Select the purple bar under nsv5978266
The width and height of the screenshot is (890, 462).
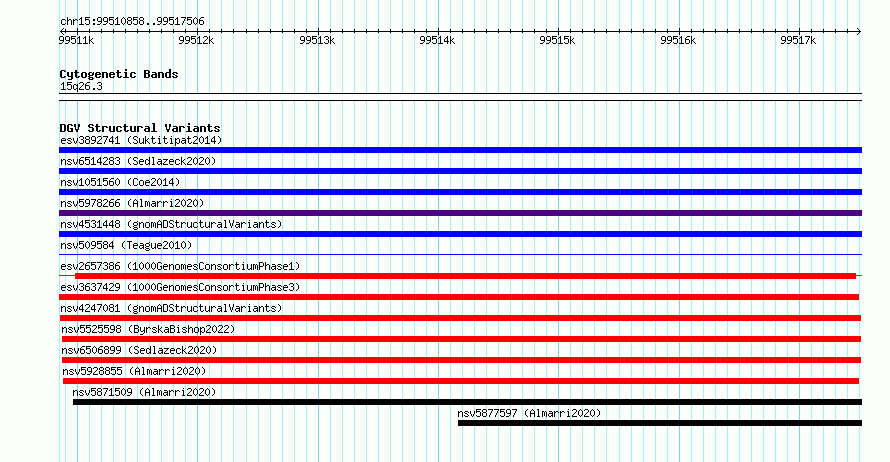(x=460, y=213)
